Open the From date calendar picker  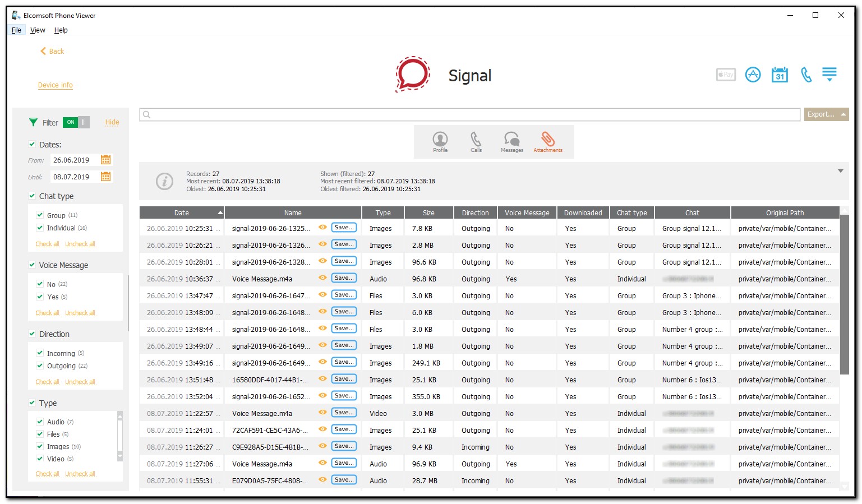(x=105, y=160)
